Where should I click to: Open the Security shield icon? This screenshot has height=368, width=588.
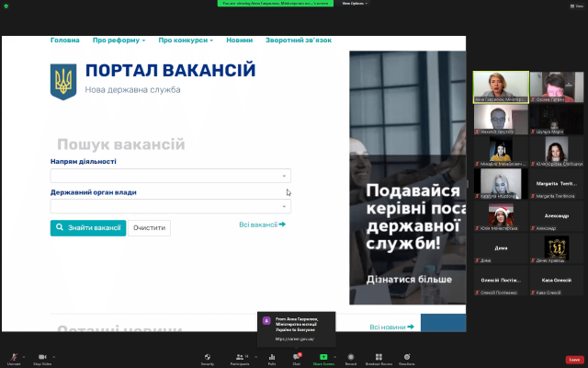(208, 357)
